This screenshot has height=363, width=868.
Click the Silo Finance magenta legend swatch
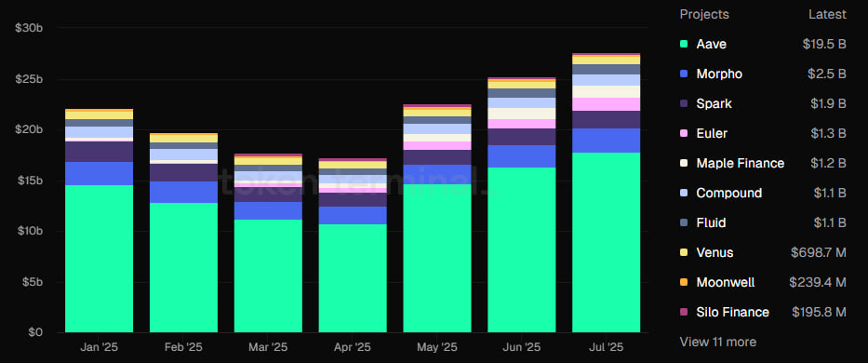coord(684,312)
